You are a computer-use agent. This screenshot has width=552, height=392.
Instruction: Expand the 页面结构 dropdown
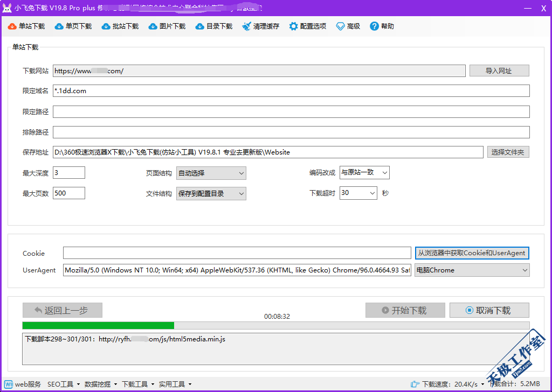[x=211, y=173]
